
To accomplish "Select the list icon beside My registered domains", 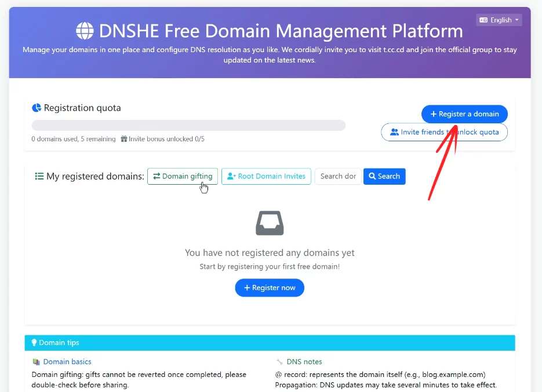I will tap(38, 176).
